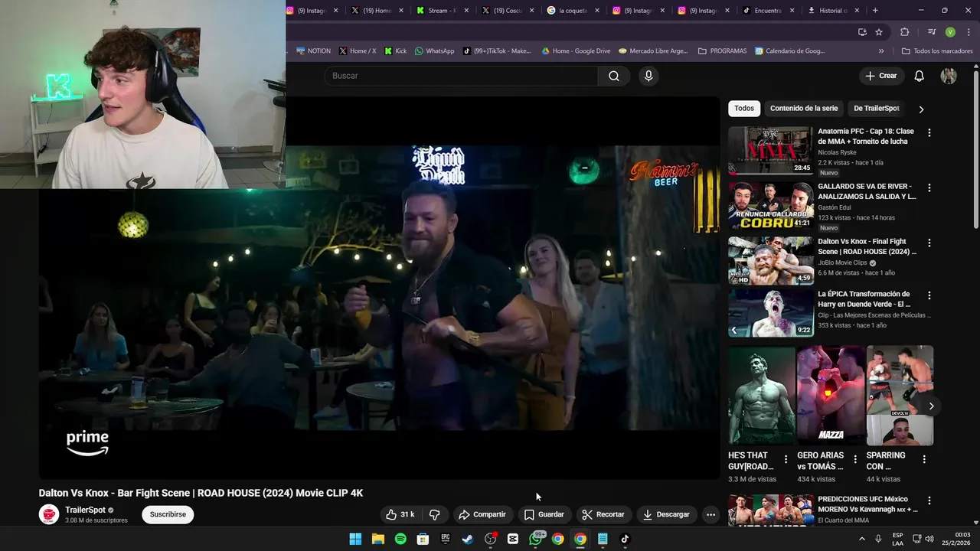Show previous thumbnail on La ÉPICA Transformación

734,331
